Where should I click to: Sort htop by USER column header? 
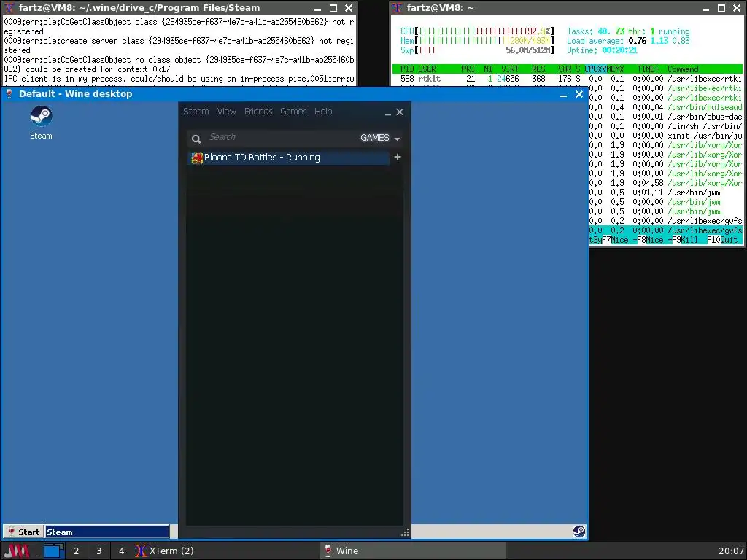tap(427, 69)
